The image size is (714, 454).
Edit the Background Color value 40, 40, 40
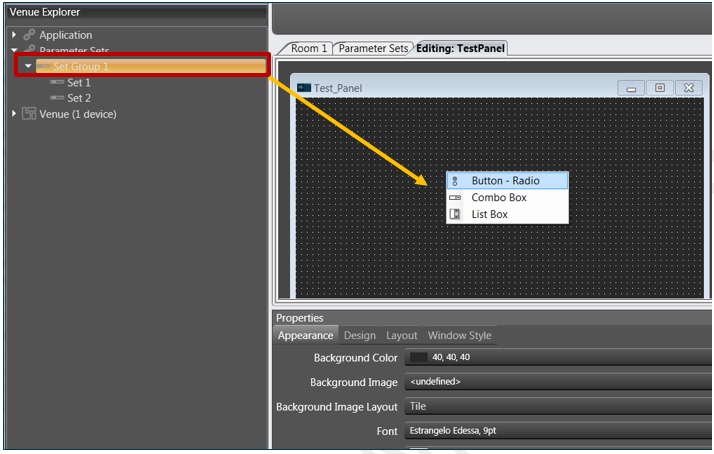click(x=451, y=357)
